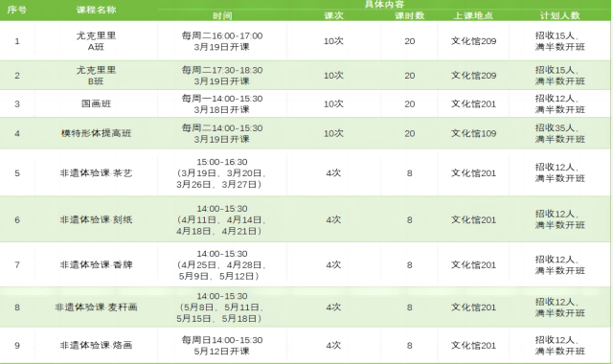Select the 招收35人 planned enrollment cell
Viewport: 613px width, 364px height.
pos(559,133)
